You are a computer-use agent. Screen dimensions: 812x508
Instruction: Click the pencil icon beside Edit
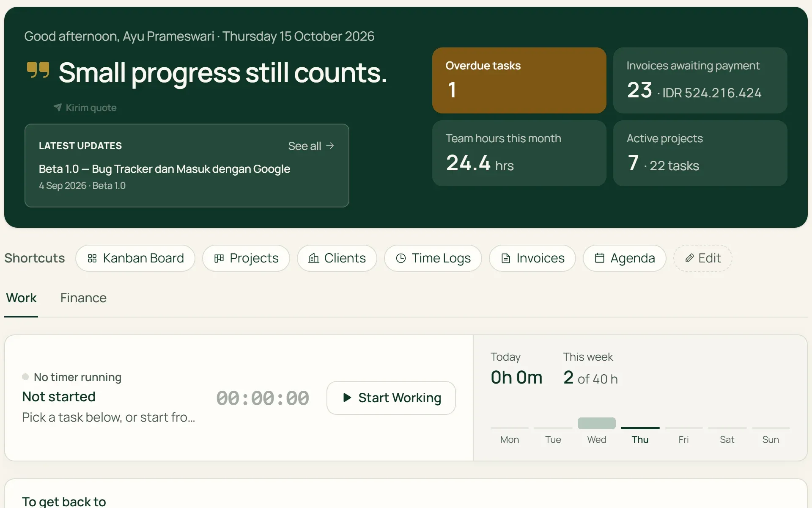(x=689, y=258)
